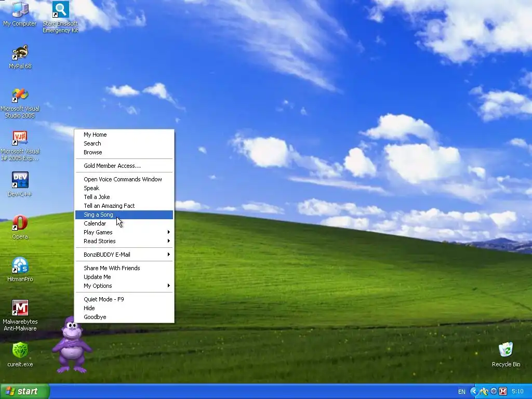Screen dimensions: 532x399
Task: Click the highlighted Sing a Song entry
Action: [124, 215]
